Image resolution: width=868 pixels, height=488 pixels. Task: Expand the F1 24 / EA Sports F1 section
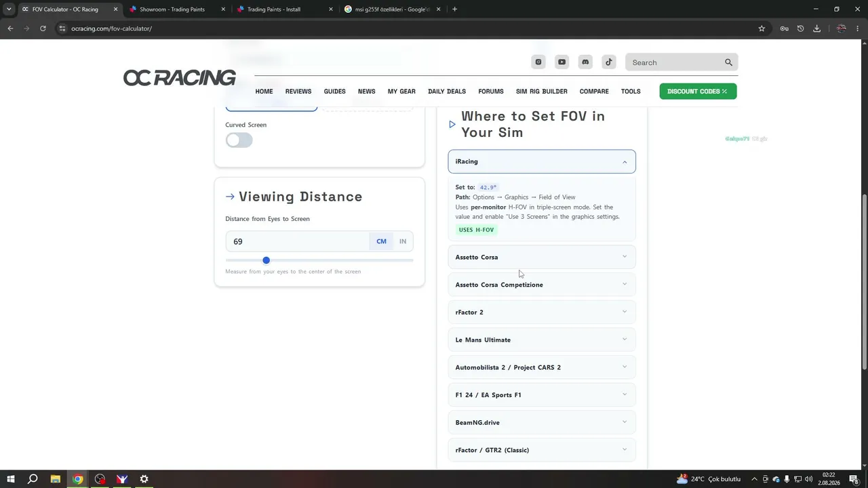(x=542, y=395)
